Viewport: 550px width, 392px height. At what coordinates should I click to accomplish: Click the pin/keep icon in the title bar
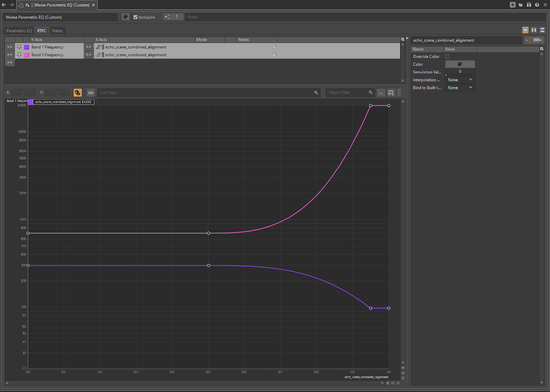click(x=513, y=5)
